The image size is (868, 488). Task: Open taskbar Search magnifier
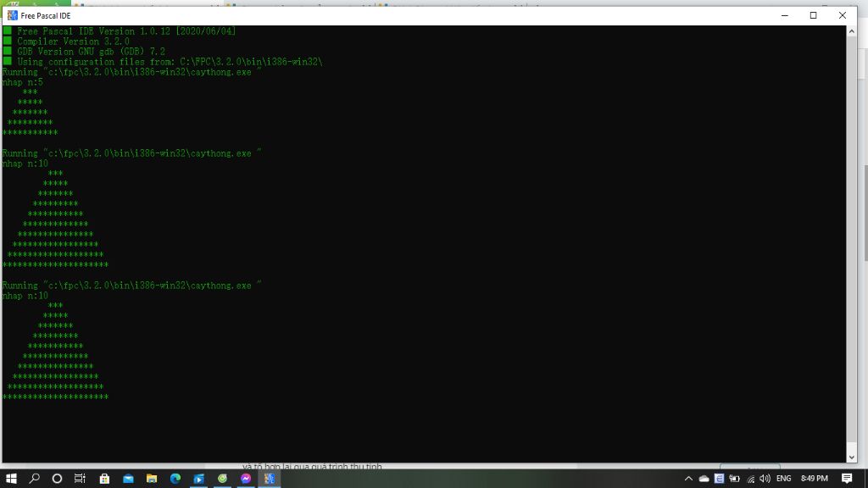pos(34,479)
